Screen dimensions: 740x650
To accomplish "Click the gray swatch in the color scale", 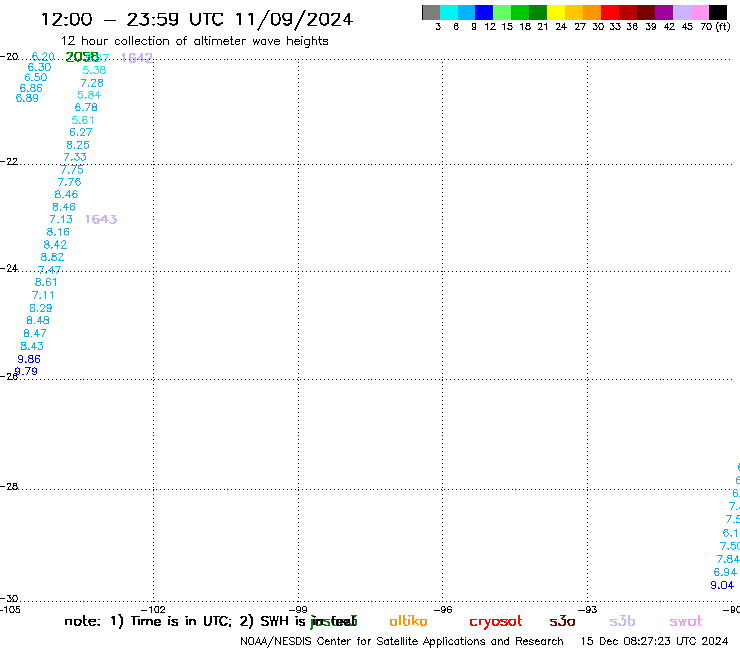I will click(431, 12).
